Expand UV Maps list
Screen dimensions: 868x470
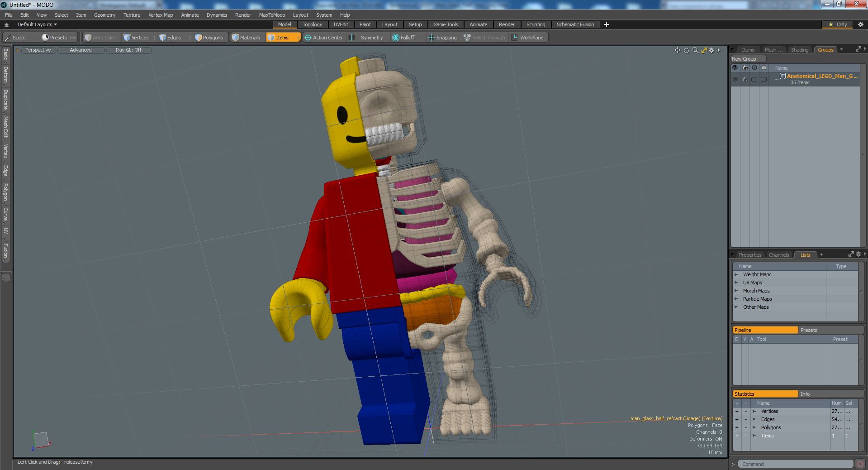coord(736,283)
